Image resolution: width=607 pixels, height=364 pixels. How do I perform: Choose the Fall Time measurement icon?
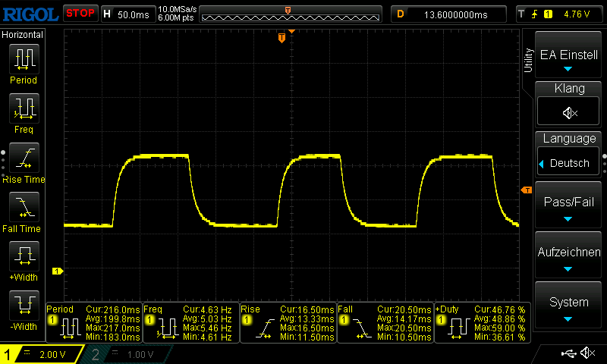(x=23, y=207)
